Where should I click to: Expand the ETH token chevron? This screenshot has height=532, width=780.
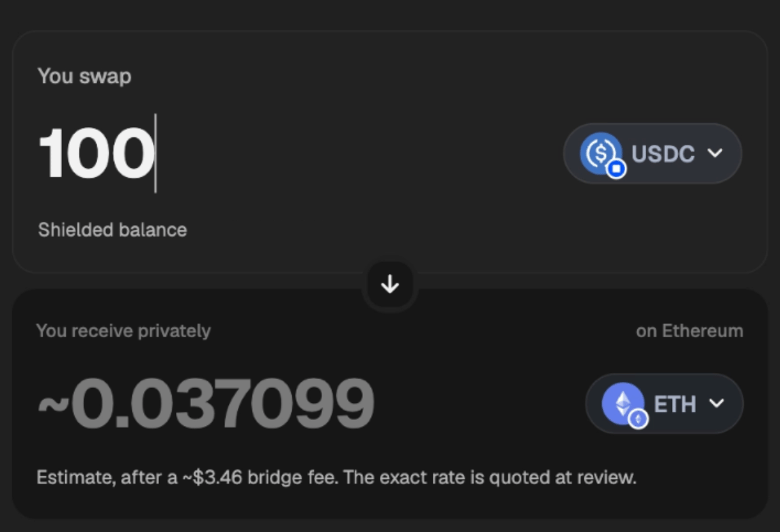point(716,403)
